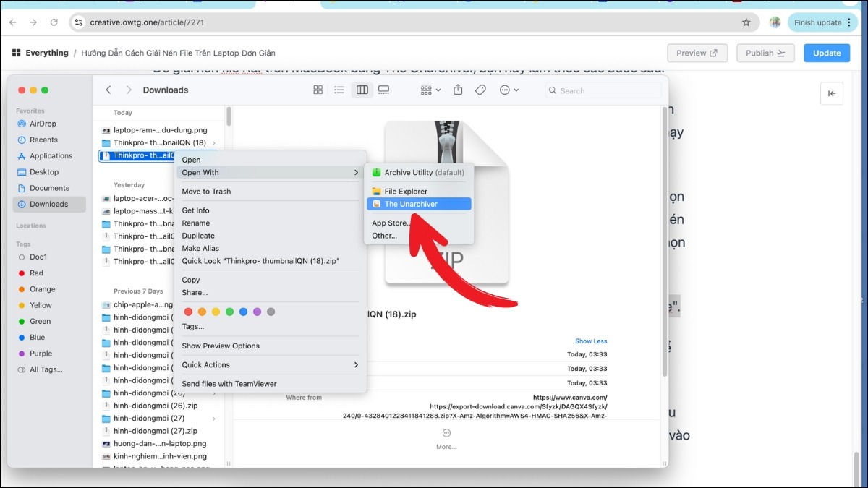Open the Finder more actions (ellipsis) dropdown
Viewport: 868px width, 488px height.
coord(510,90)
